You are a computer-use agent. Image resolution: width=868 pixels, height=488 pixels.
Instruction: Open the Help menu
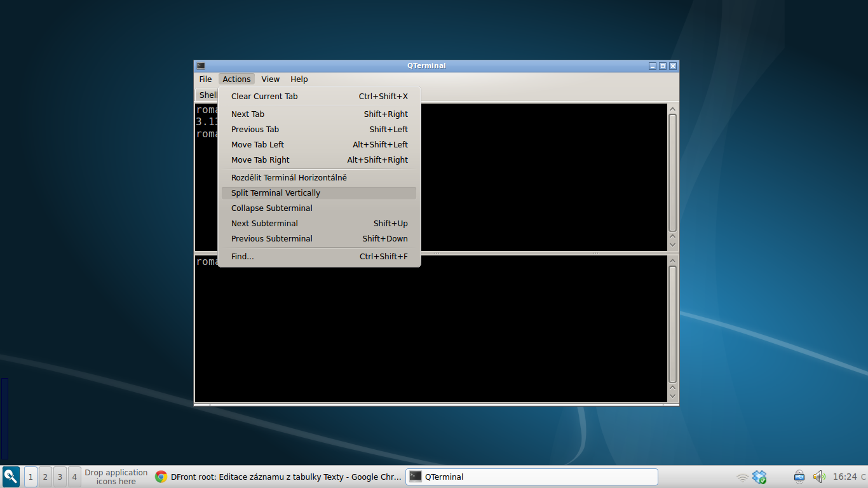[299, 79]
